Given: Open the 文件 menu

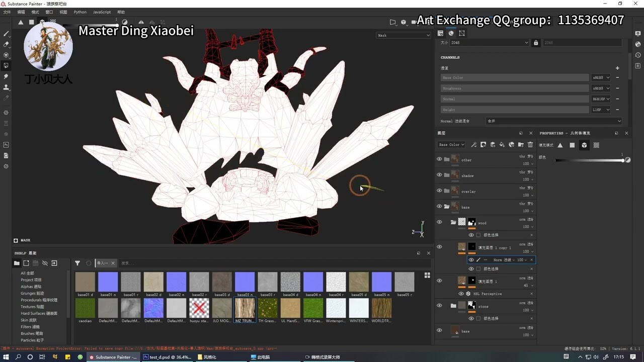Looking at the screenshot, I should coord(8,12).
